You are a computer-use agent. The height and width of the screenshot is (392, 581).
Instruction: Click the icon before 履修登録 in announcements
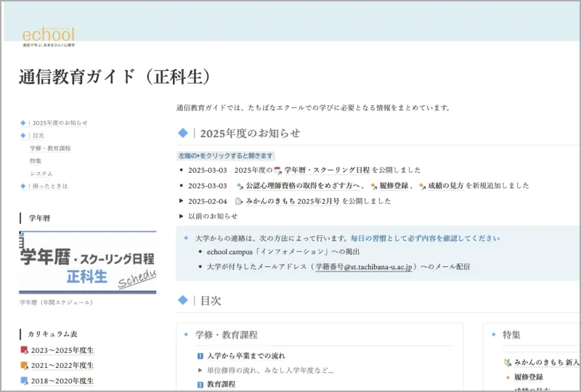click(373, 186)
